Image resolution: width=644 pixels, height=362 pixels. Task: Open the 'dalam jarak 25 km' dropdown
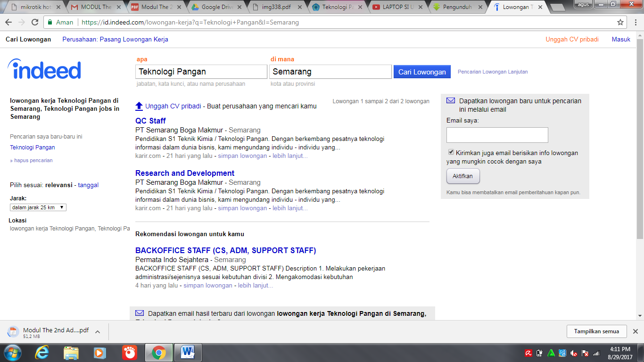point(38,207)
